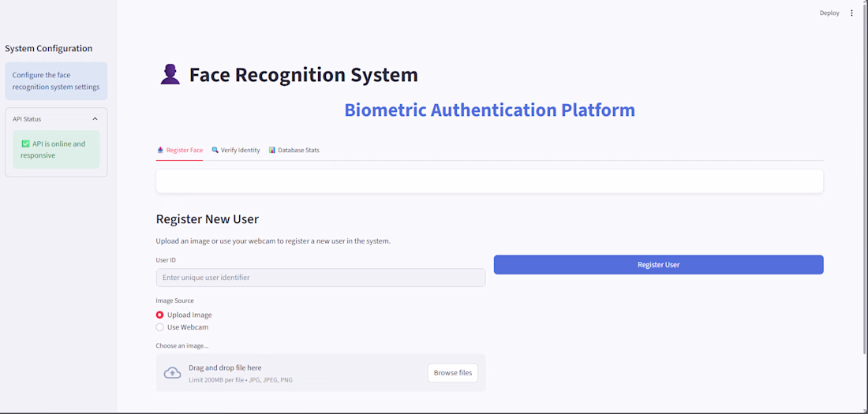Click the 'Choose an image...' label
This screenshot has width=868, height=414.
click(x=182, y=346)
